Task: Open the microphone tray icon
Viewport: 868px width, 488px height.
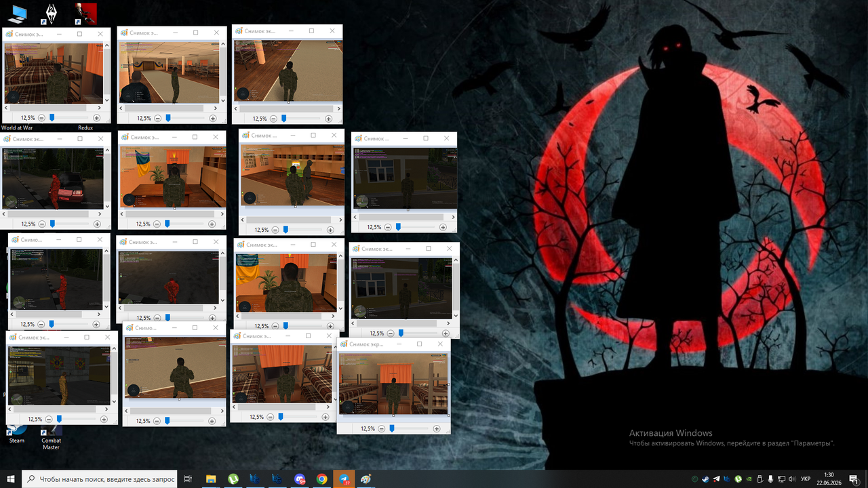Action: (x=770, y=479)
